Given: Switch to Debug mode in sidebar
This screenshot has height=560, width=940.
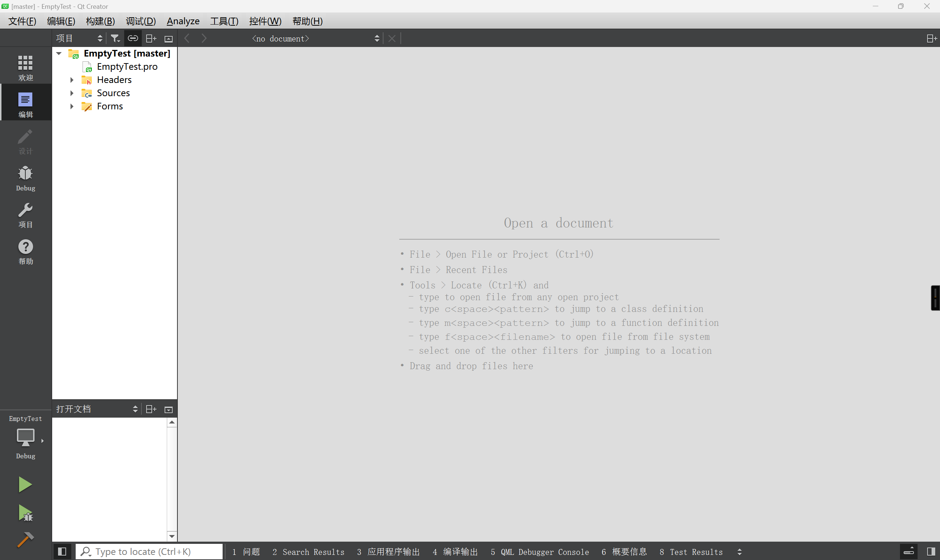Looking at the screenshot, I should (x=25, y=178).
